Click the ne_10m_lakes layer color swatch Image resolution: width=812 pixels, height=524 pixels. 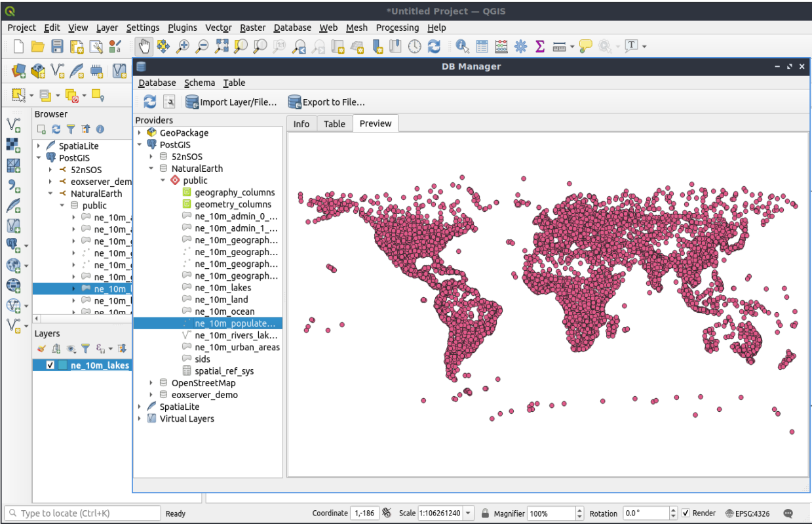click(x=63, y=365)
